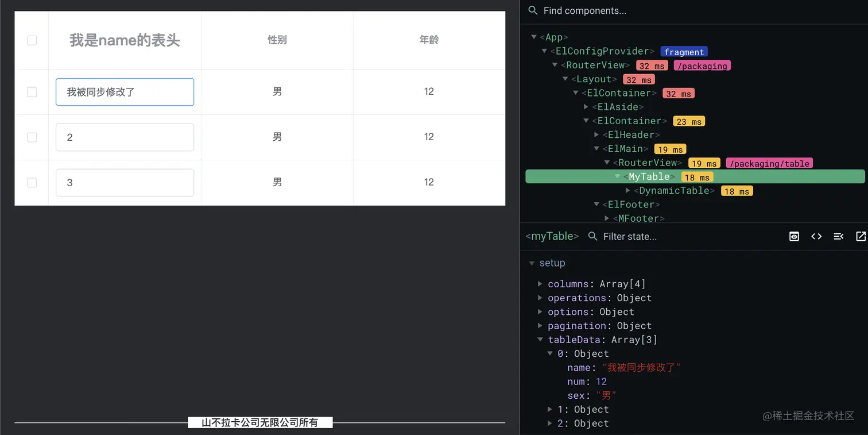The height and width of the screenshot is (435, 868).
Task: Collapse the setup section
Action: click(x=532, y=263)
